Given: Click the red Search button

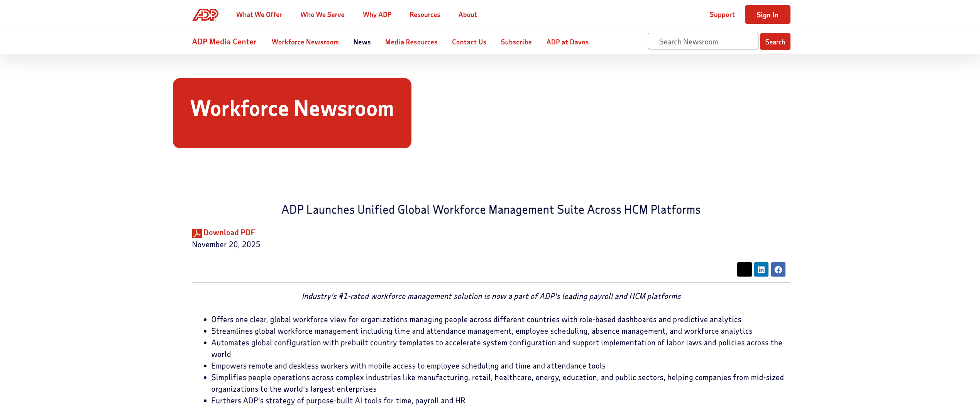Looking at the screenshot, I should [775, 42].
